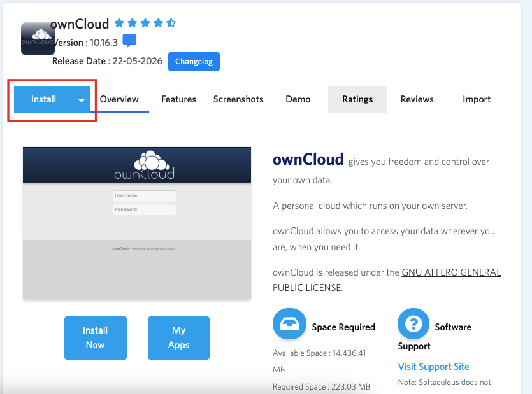Image resolution: width=532 pixels, height=394 pixels.
Task: Click the Software Support question mark icon
Action: 413,324
